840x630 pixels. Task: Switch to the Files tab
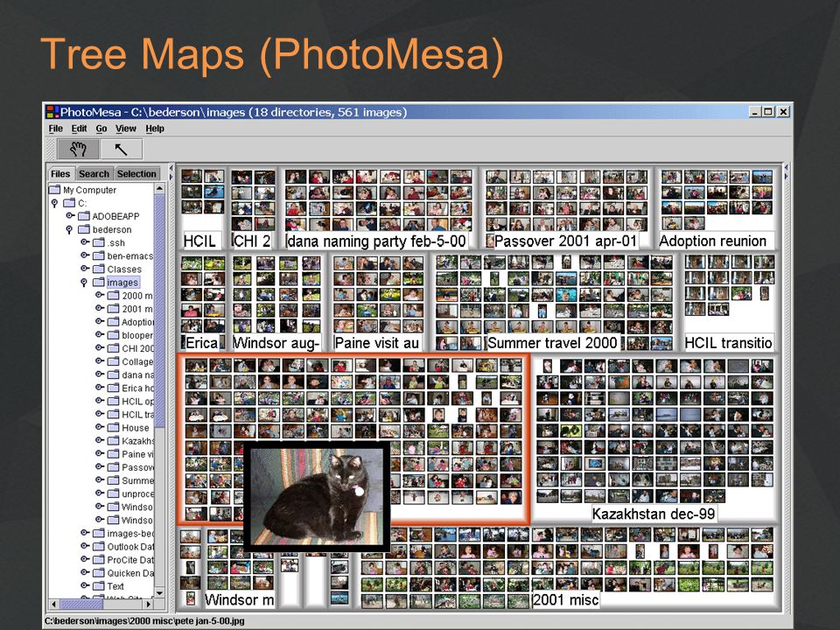tap(60, 173)
